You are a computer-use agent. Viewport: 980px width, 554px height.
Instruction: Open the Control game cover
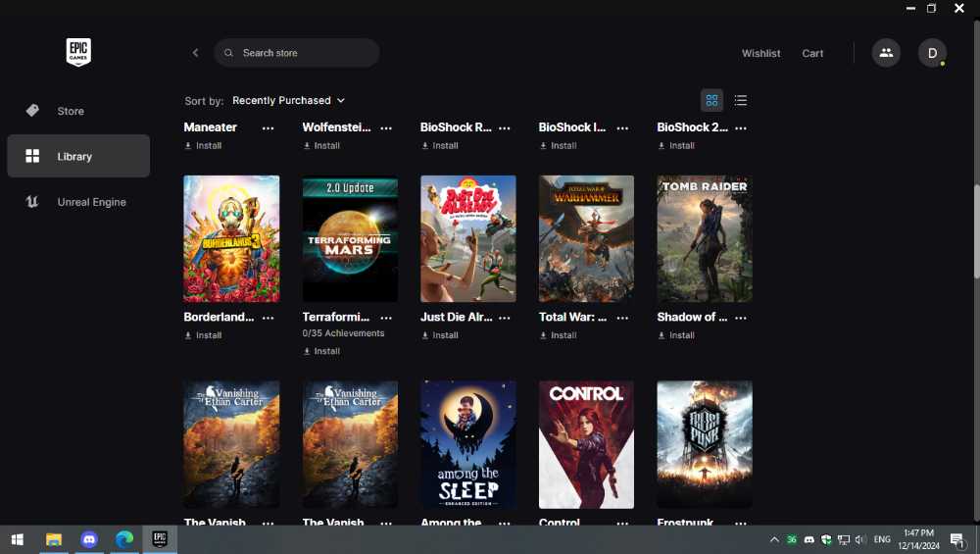(586, 444)
